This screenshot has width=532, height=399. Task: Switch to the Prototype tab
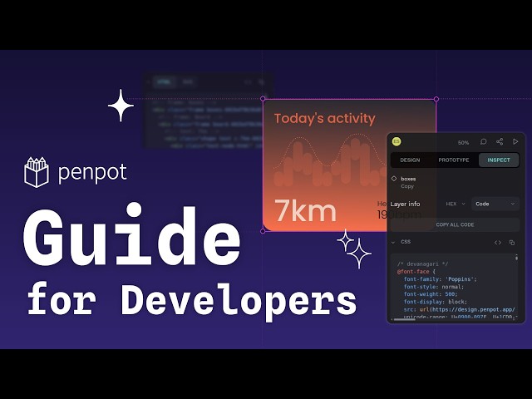[x=454, y=160]
